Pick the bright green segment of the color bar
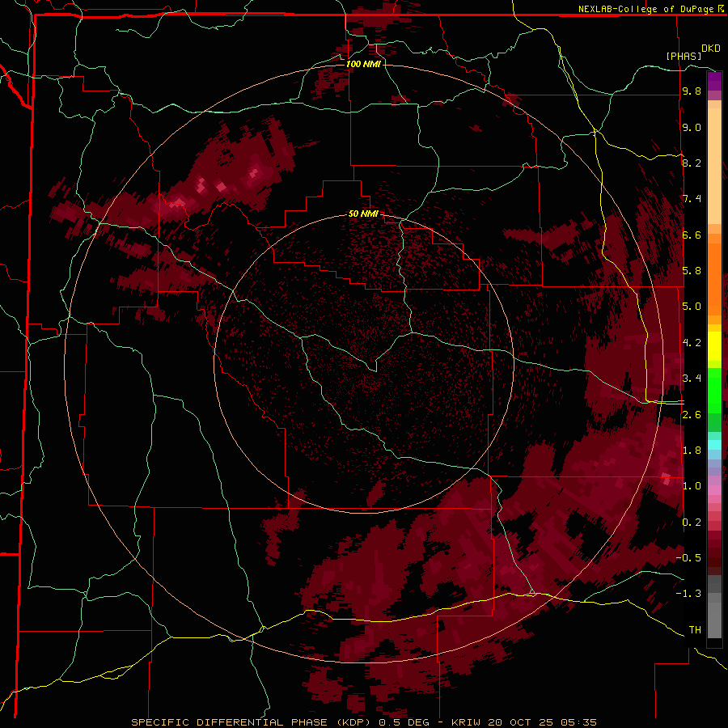728x728 pixels. [x=714, y=390]
